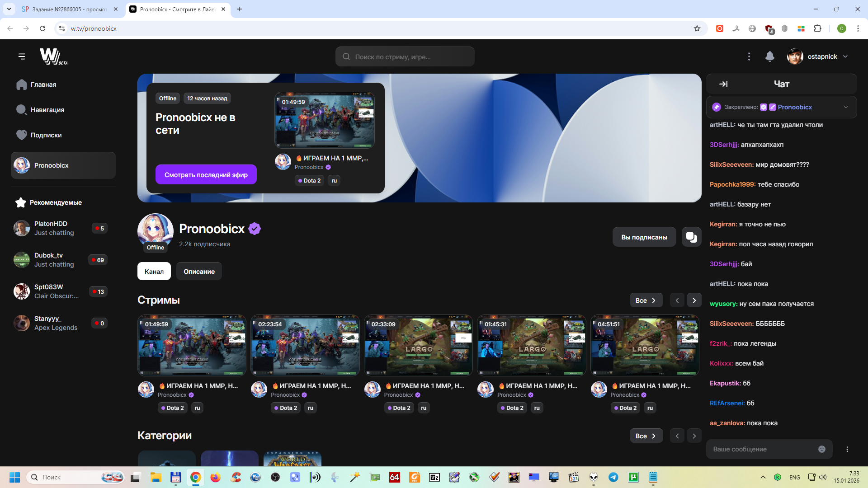Image resolution: width=868 pixels, height=488 pixels.
Task: Click Смотреть последний эфир button
Action: 206,175
